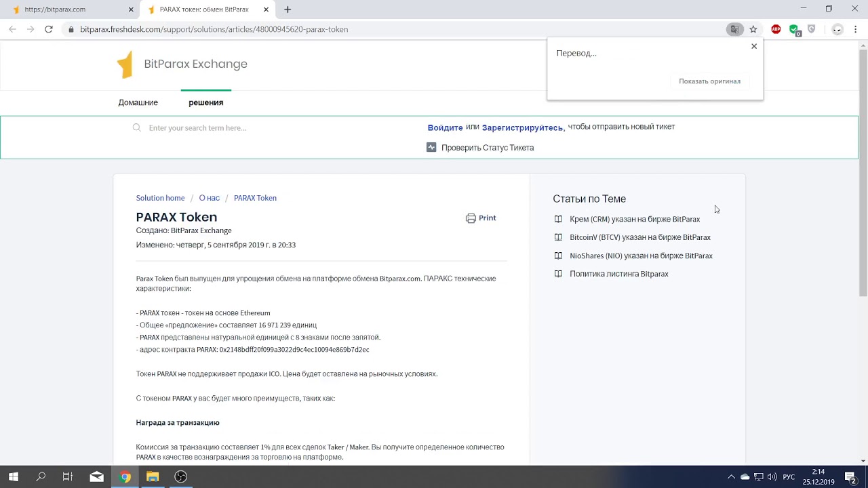Open a new browser tab
The width and height of the screenshot is (868, 488).
[288, 9]
